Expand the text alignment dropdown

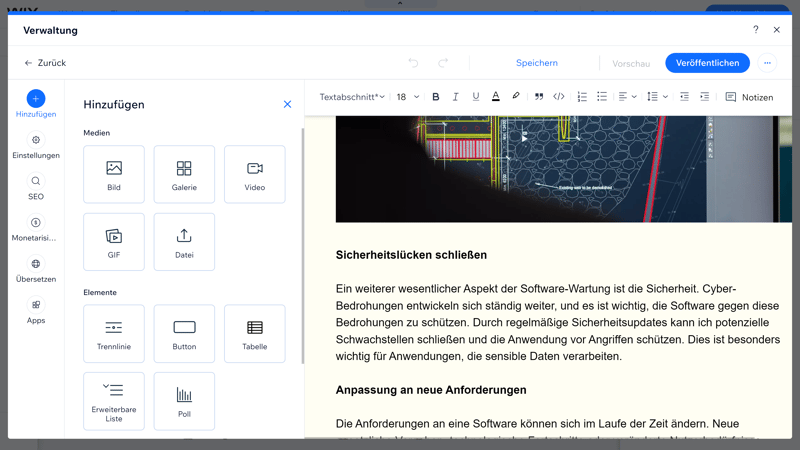tap(627, 97)
